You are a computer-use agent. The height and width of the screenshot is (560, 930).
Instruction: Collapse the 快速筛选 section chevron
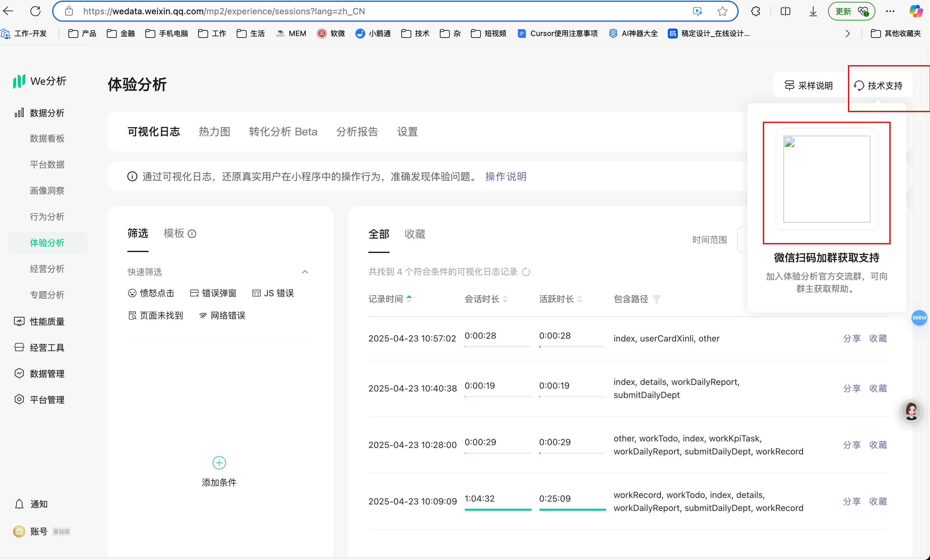coord(305,272)
